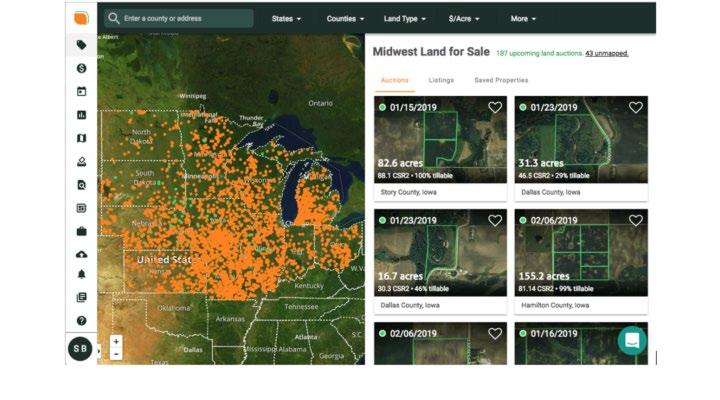The image size is (720, 400).
Task: Switch to the Listings tab
Action: pyautogui.click(x=441, y=80)
